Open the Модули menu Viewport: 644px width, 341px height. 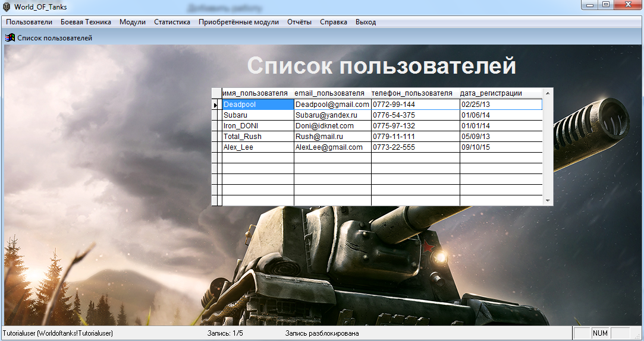(133, 22)
